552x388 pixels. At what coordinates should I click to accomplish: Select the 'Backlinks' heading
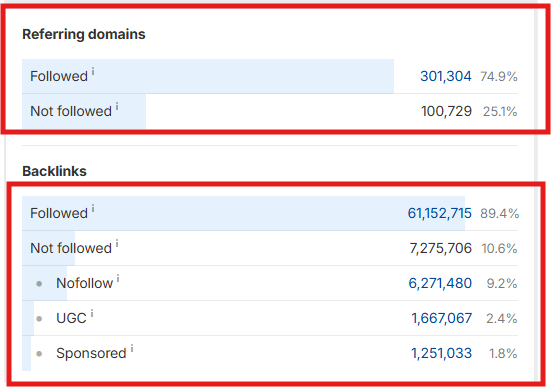[54, 171]
